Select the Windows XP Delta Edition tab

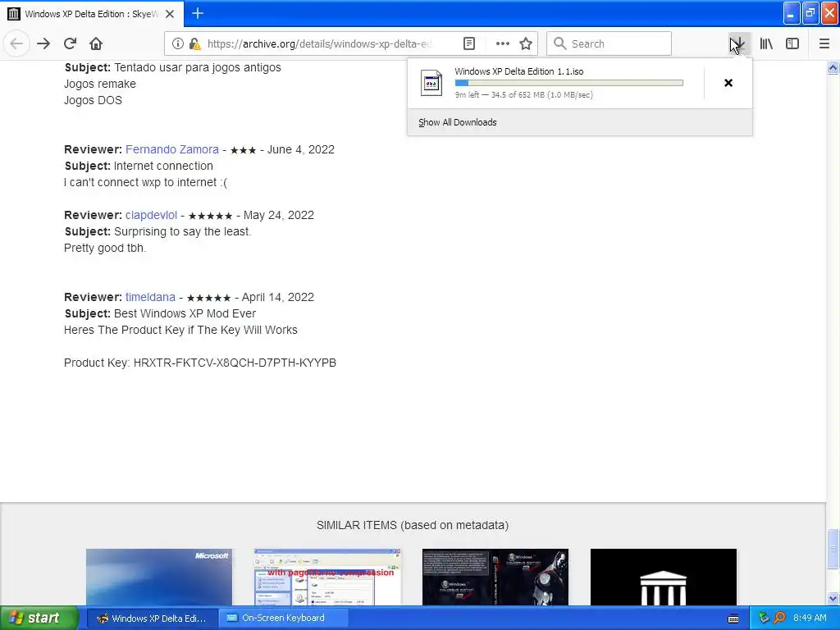91,14
